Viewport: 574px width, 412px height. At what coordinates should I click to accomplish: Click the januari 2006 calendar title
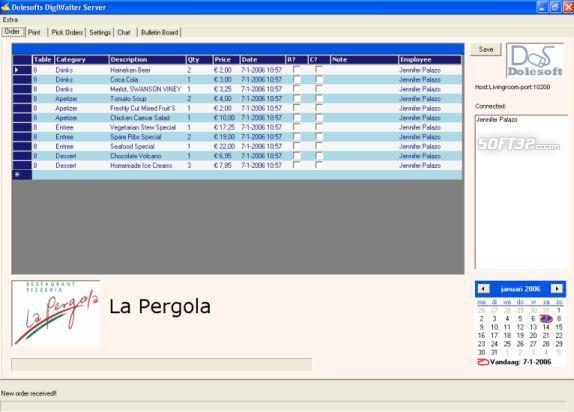[x=520, y=289]
